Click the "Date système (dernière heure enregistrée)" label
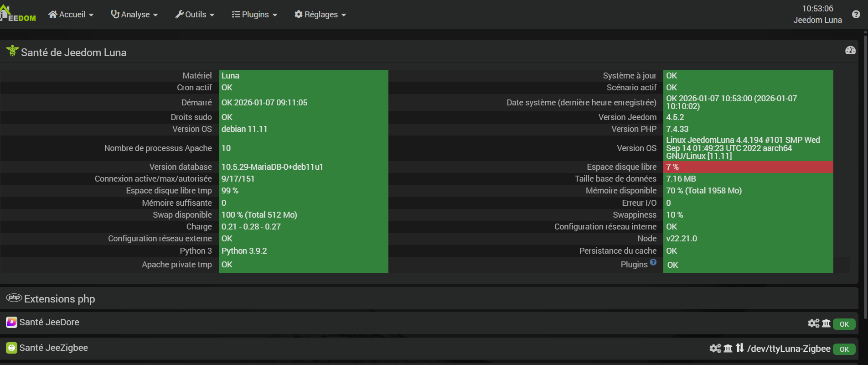The width and height of the screenshot is (868, 365). 582,103
